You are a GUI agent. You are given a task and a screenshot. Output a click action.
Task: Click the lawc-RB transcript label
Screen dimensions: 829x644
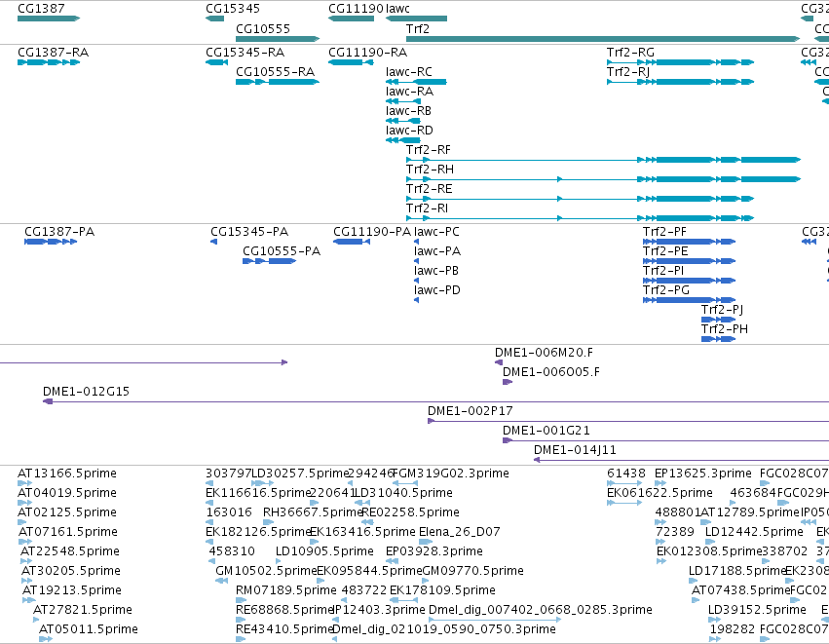coord(408,111)
